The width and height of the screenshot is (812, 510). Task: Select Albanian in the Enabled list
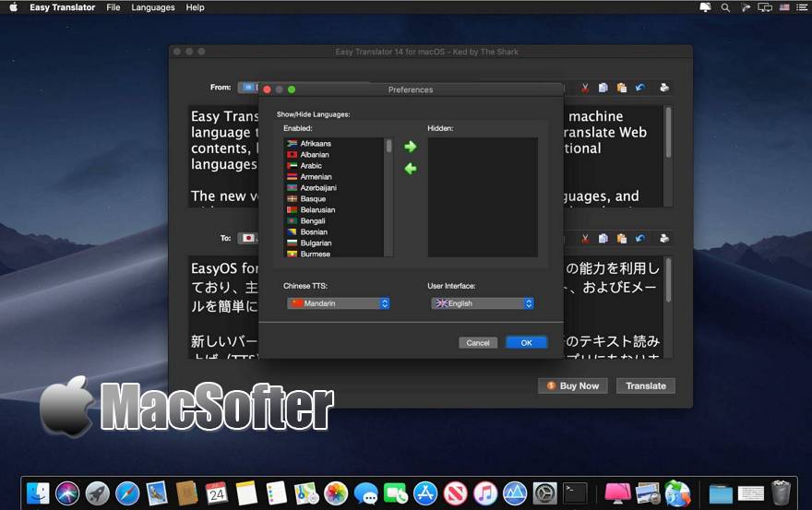tap(335, 154)
